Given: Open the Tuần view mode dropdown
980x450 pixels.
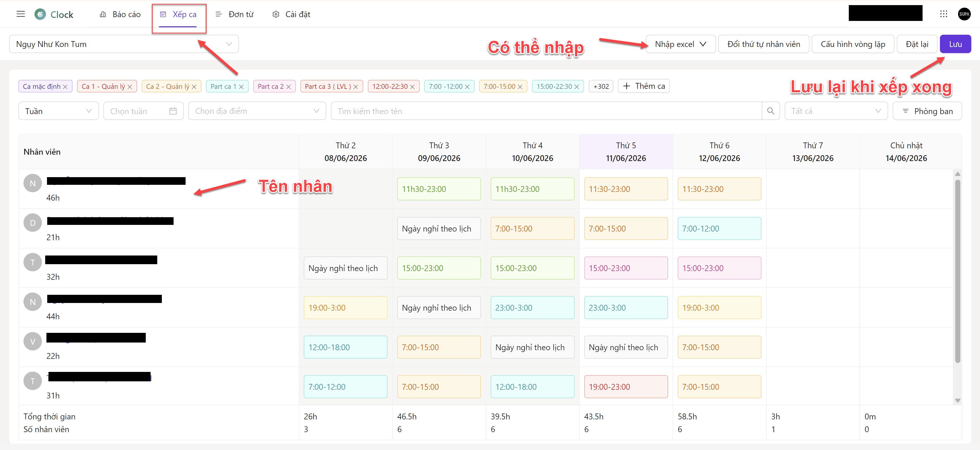Looking at the screenshot, I should [x=58, y=111].
